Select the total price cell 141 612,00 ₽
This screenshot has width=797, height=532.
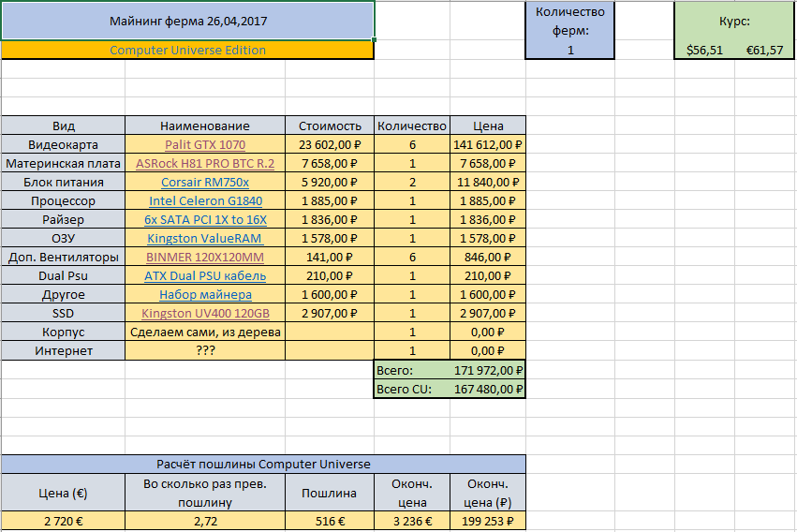(488, 145)
